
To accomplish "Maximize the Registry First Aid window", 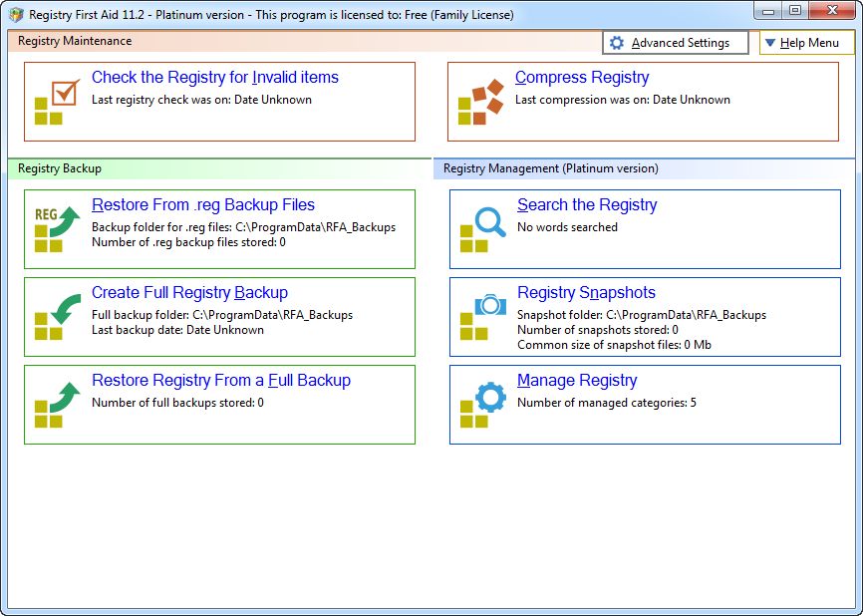I will pos(795,11).
